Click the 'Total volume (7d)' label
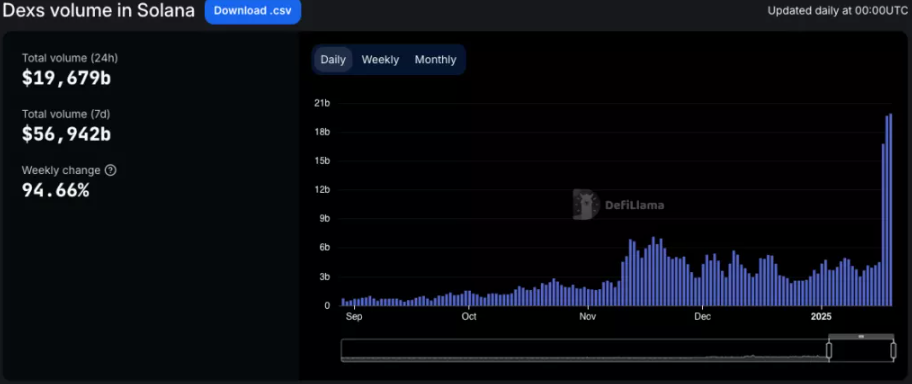 coord(66,114)
